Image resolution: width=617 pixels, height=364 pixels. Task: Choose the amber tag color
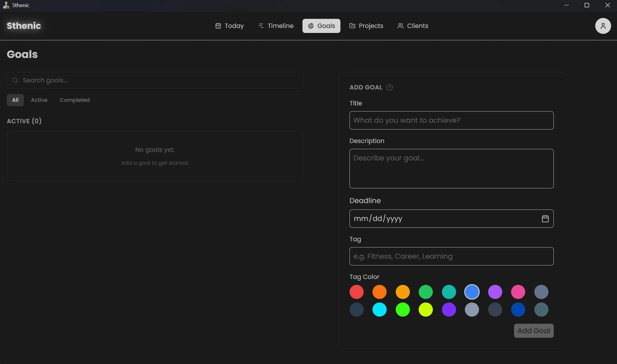click(x=403, y=292)
